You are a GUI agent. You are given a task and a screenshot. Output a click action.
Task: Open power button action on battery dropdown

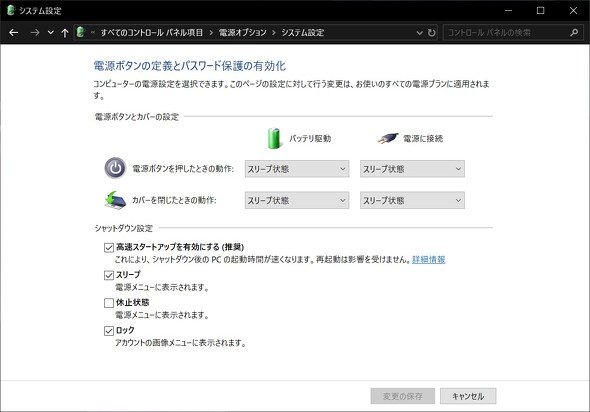point(297,169)
